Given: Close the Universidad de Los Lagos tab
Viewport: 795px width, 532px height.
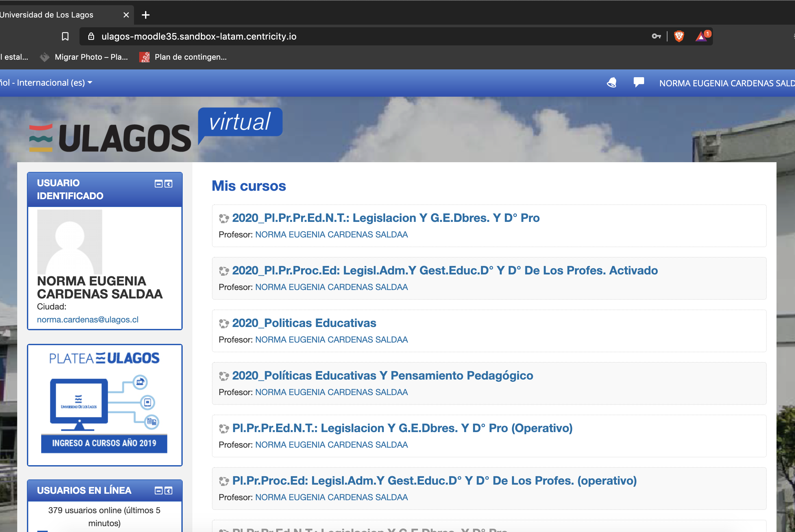Looking at the screenshot, I should 126,15.
